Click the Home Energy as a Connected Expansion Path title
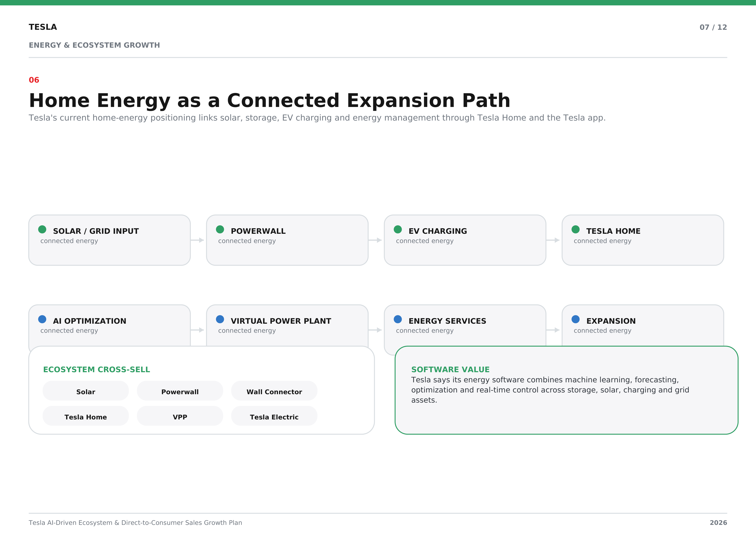Image resolution: width=756 pixels, height=535 pixels. [269, 100]
